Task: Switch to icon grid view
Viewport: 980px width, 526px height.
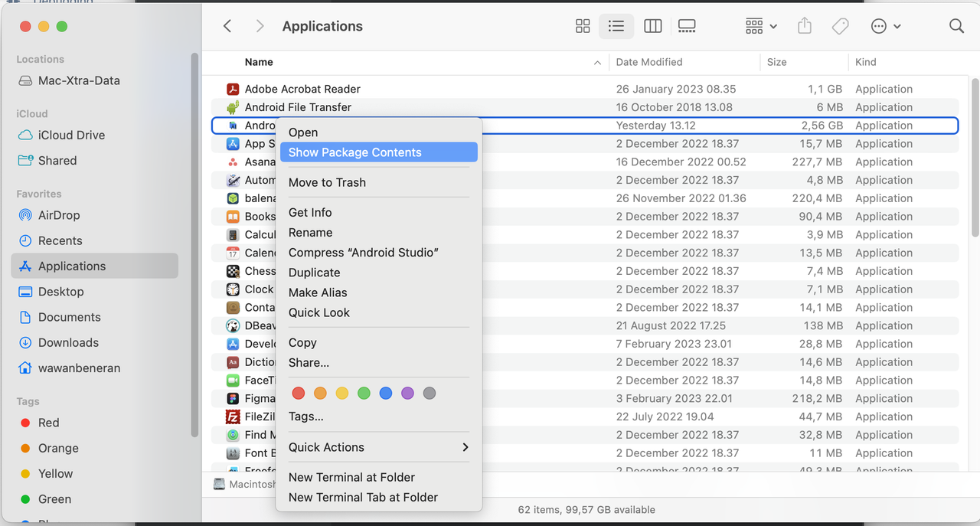Action: [x=583, y=26]
